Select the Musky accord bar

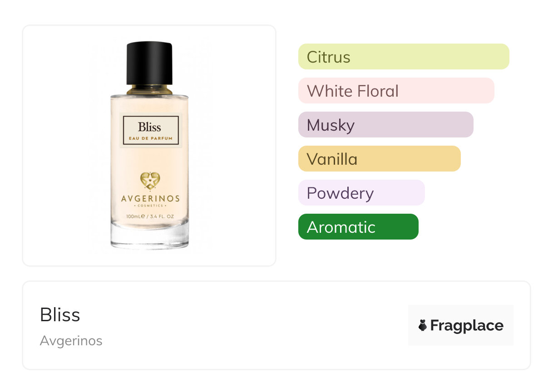[x=385, y=125]
